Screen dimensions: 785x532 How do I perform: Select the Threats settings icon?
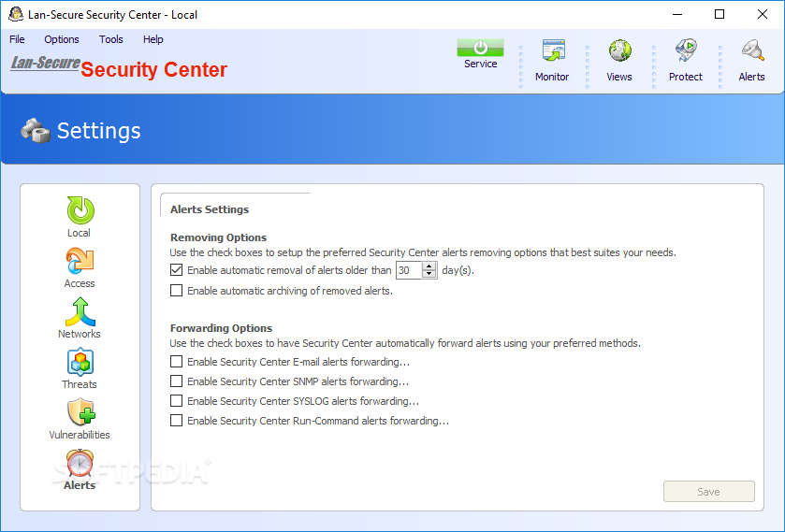tap(80, 363)
